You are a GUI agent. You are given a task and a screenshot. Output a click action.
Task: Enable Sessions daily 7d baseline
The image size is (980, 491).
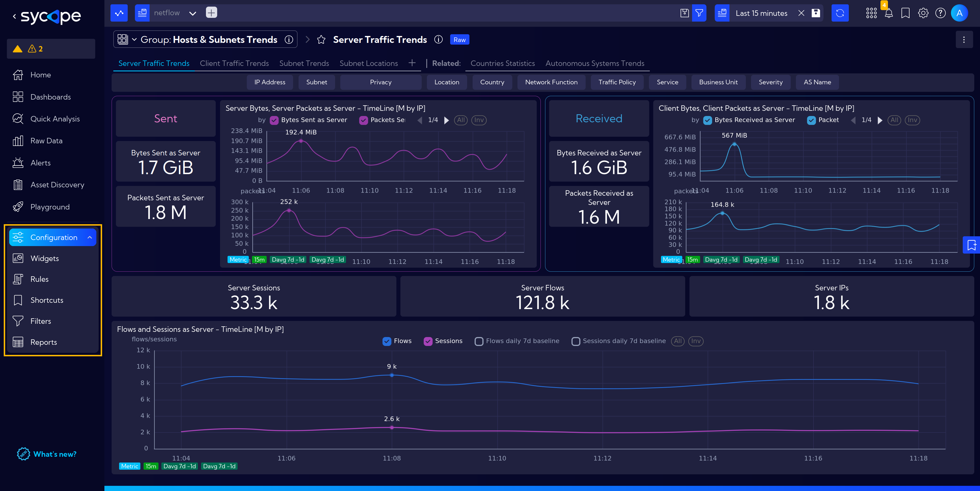576,341
